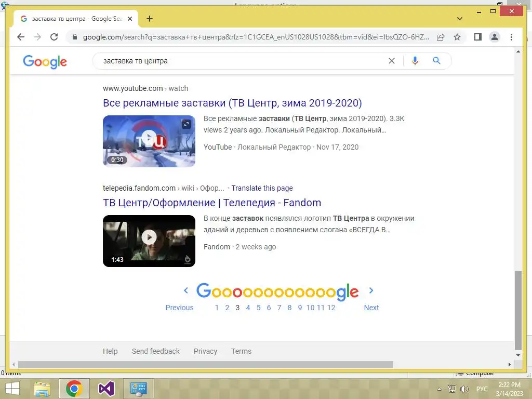This screenshot has width=532, height=399.
Task: Go to the Previous results page
Action: (179, 308)
